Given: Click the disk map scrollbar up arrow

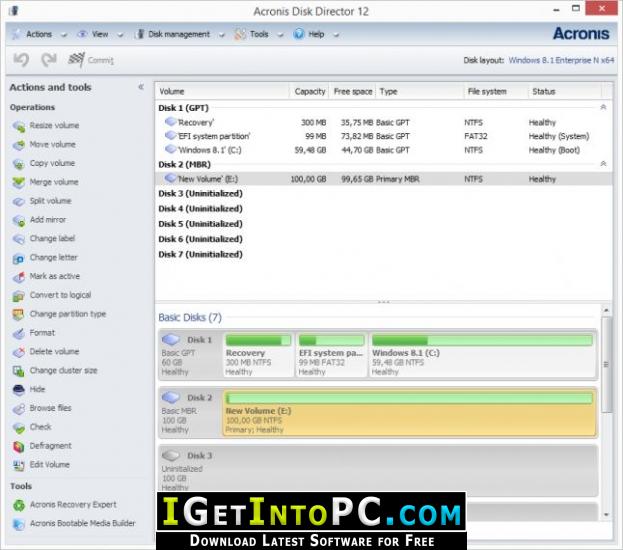Looking at the screenshot, I should (606, 310).
